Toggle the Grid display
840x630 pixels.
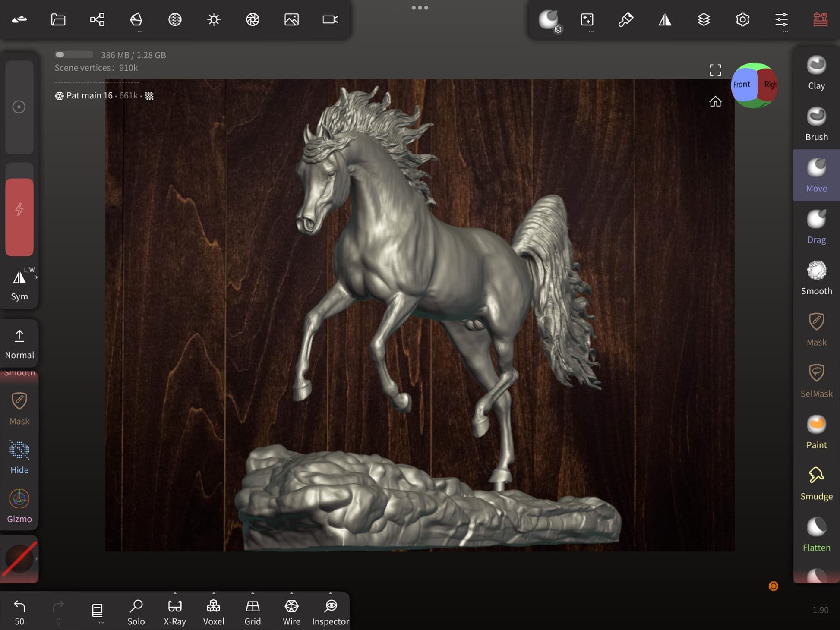click(x=253, y=612)
